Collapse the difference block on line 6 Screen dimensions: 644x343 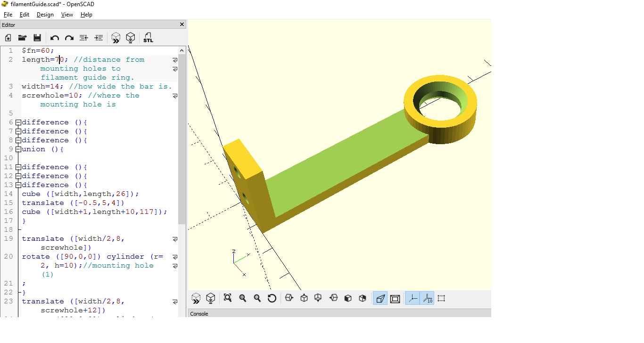pyautogui.click(x=18, y=122)
